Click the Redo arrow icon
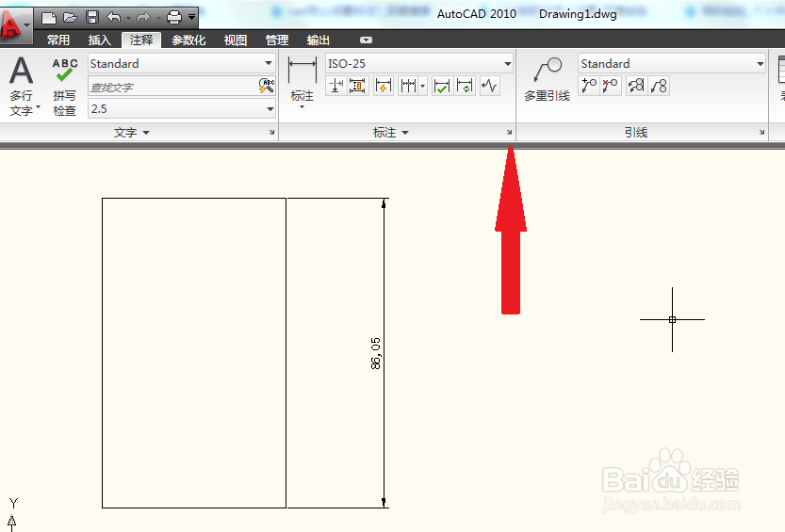 pyautogui.click(x=143, y=18)
